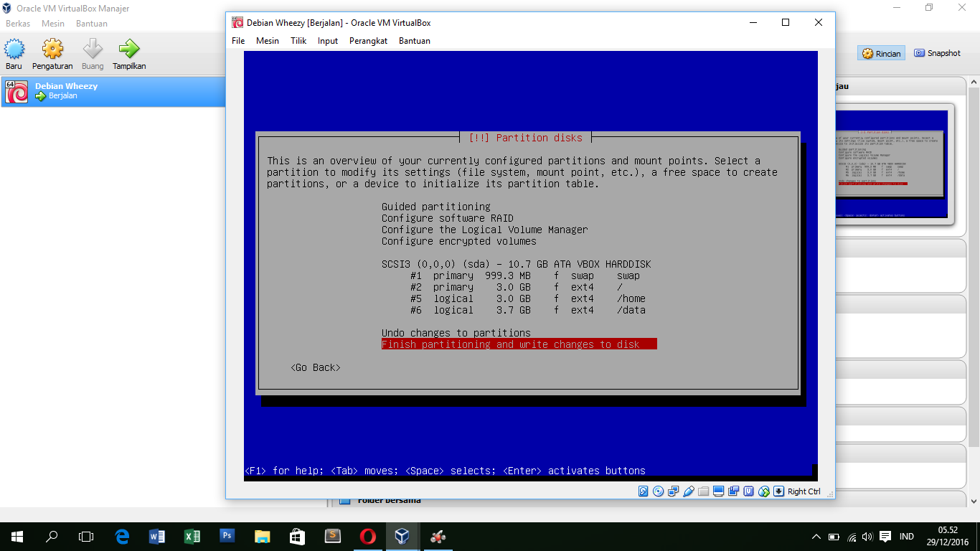Click the Baru (New) VM icon
Image resolution: width=980 pixels, height=551 pixels.
tap(14, 50)
